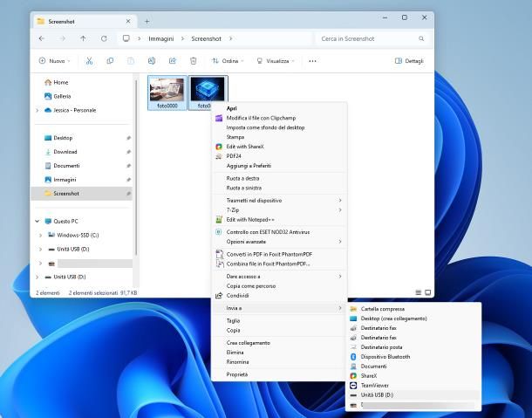Click Notepad++ icon in context menu
This screenshot has width=532, height=418.
point(219,220)
